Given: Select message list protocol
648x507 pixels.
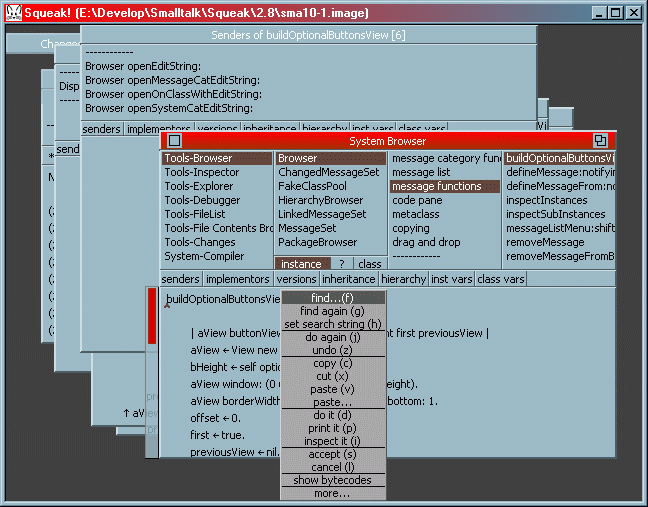Looking at the screenshot, I should point(445,172).
